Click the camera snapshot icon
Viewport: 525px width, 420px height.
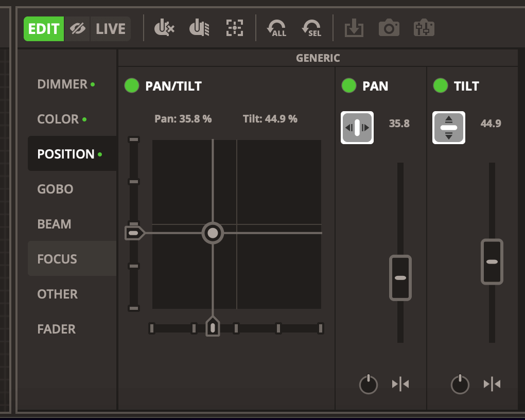click(x=389, y=28)
